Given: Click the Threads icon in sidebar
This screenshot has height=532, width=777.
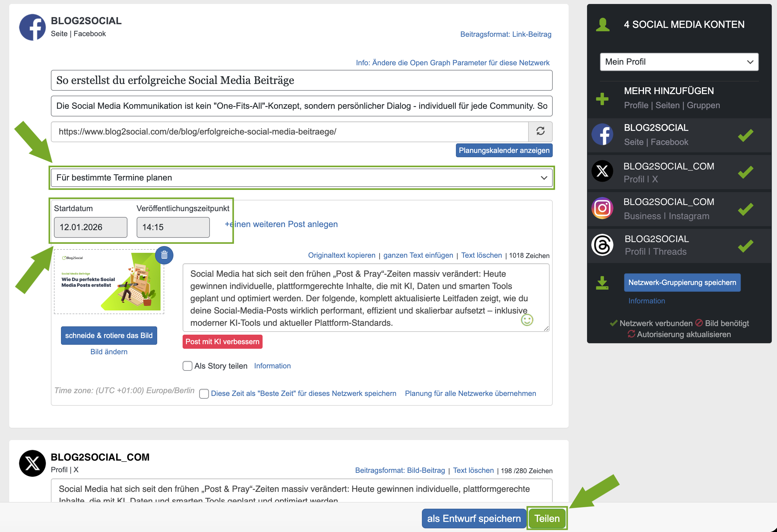Looking at the screenshot, I should [x=602, y=245].
